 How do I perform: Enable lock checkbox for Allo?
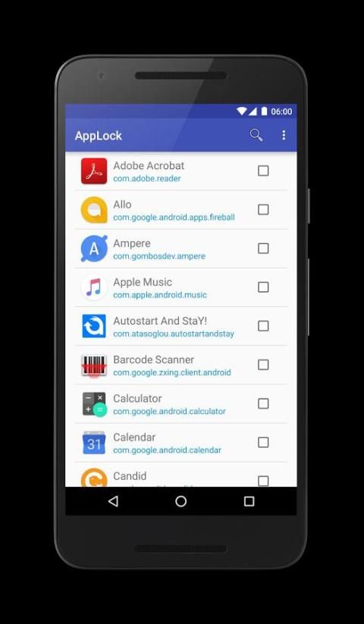tap(263, 210)
